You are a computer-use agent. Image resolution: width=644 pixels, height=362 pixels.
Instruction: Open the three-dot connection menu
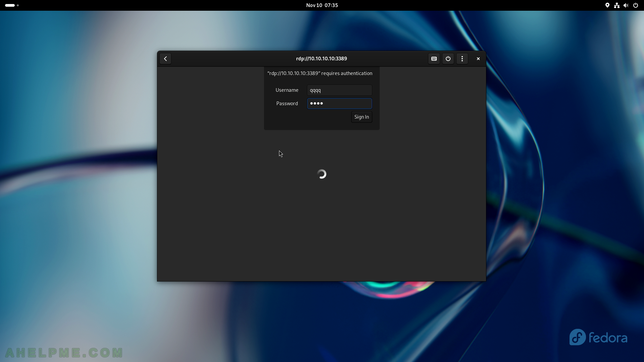pyautogui.click(x=462, y=59)
